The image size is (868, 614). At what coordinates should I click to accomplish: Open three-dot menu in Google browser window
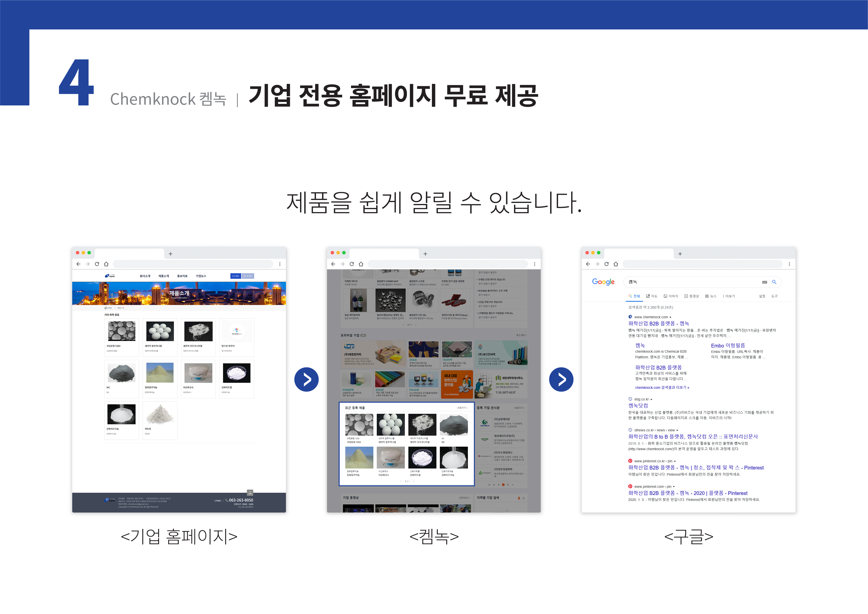[789, 264]
